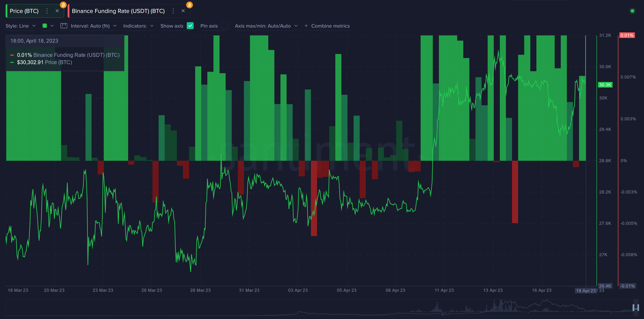Close the Binance Funding Rate metric

click(183, 11)
